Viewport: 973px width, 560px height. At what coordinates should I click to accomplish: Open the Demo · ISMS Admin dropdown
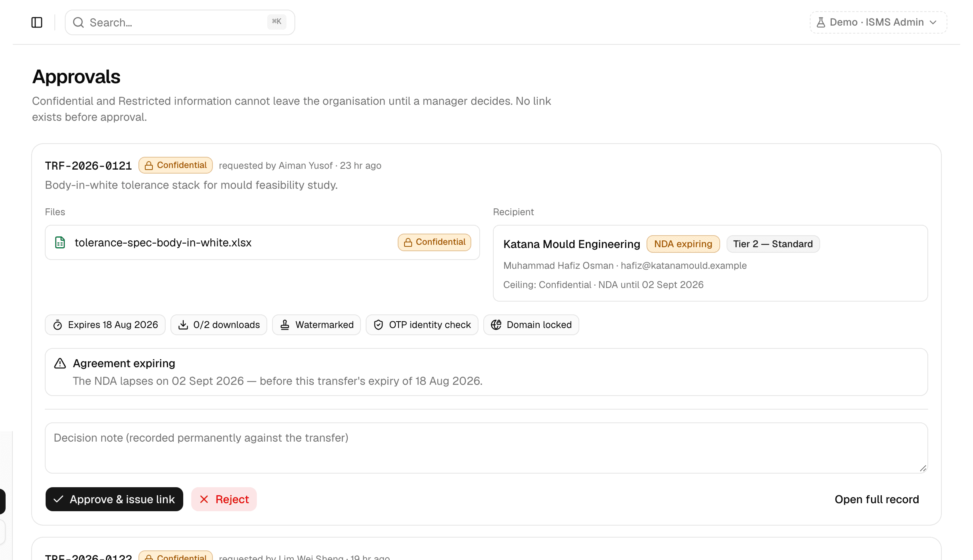pos(878,22)
